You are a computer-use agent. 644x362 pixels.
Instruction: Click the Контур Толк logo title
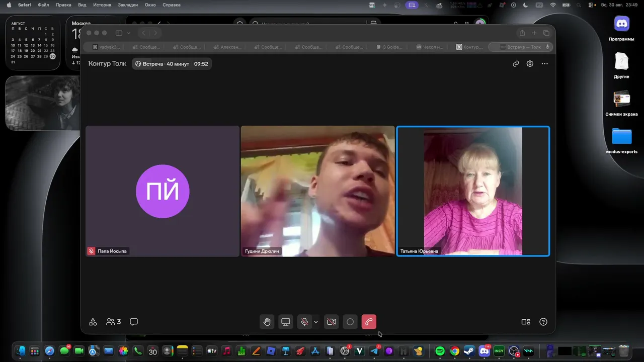107,64
